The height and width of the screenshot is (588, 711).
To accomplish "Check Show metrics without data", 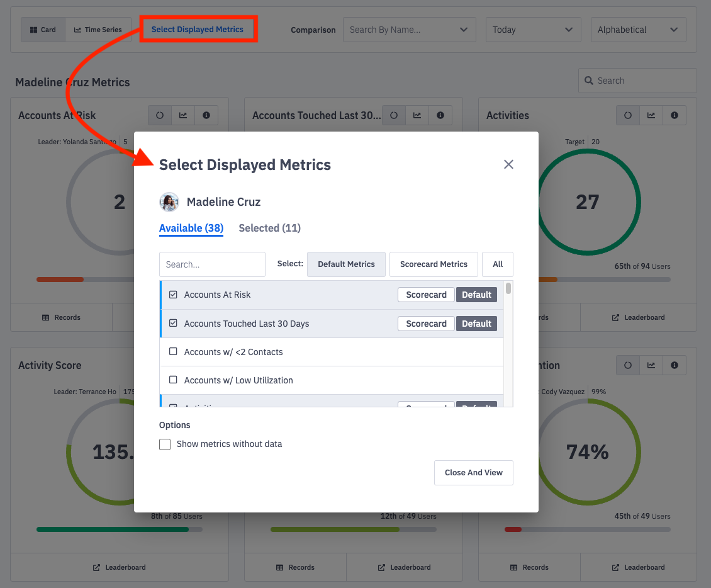I will click(x=165, y=444).
